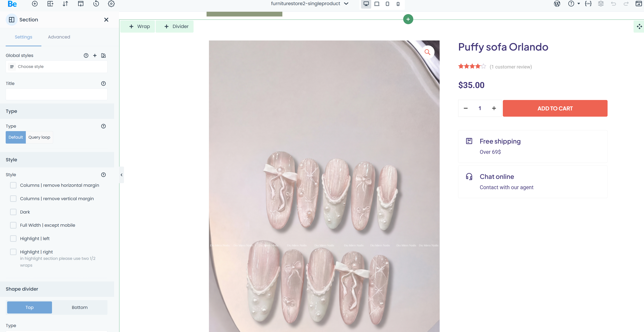Select the Bottom shape divider tab
This screenshot has height=332, width=644.
79,307
